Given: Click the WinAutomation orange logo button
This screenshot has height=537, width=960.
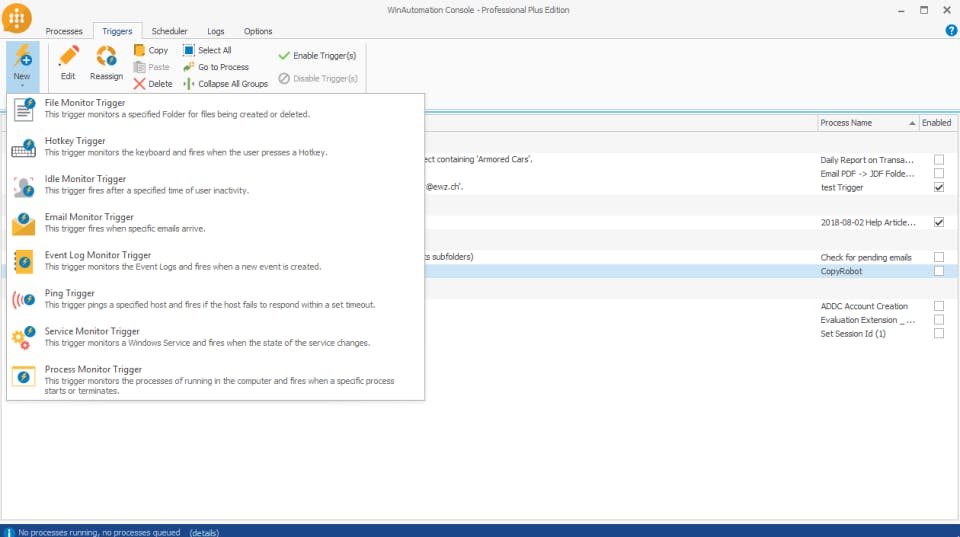Looking at the screenshot, I should [x=17, y=18].
